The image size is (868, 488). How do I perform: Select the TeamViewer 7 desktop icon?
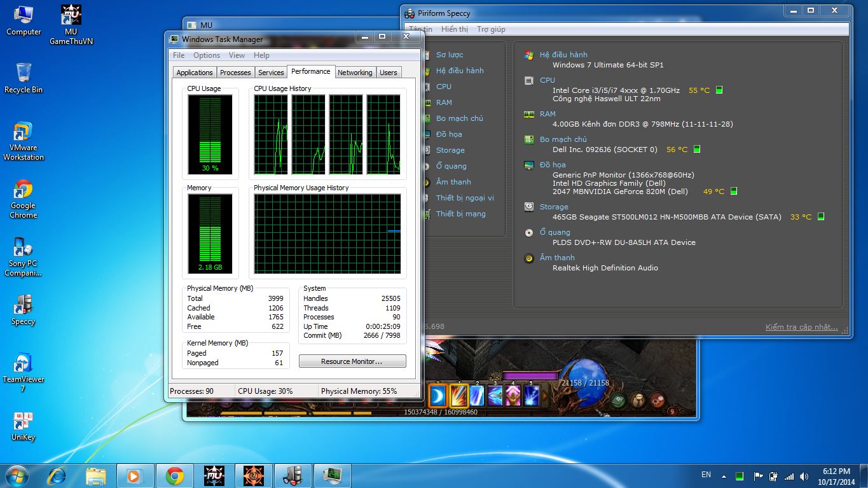pos(24,373)
